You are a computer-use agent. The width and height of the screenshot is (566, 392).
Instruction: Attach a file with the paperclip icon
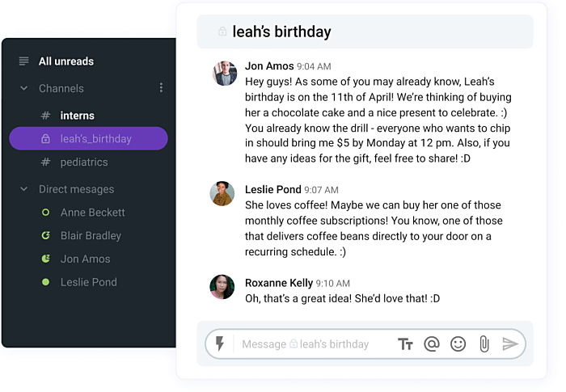pos(484,344)
